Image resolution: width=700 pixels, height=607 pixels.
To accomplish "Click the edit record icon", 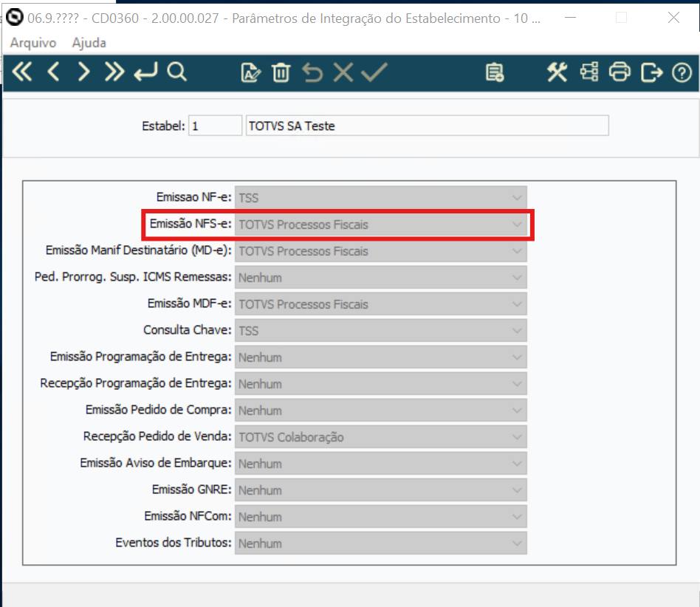I will coord(250,73).
